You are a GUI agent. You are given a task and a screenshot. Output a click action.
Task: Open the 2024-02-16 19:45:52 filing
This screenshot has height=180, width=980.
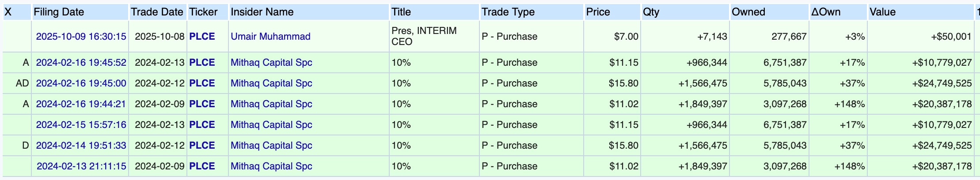[x=81, y=62]
